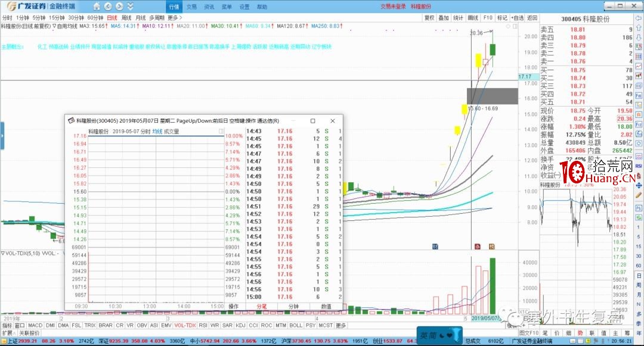This screenshot has width=644, height=346.
Task: Click the four-way move arrows sidebar icon
Action: pos(639,185)
